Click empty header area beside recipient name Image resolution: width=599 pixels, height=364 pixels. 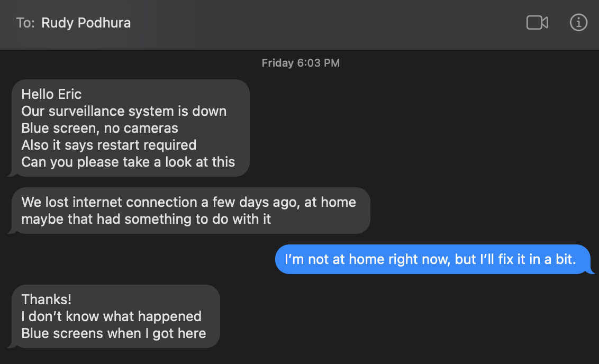coord(317,23)
